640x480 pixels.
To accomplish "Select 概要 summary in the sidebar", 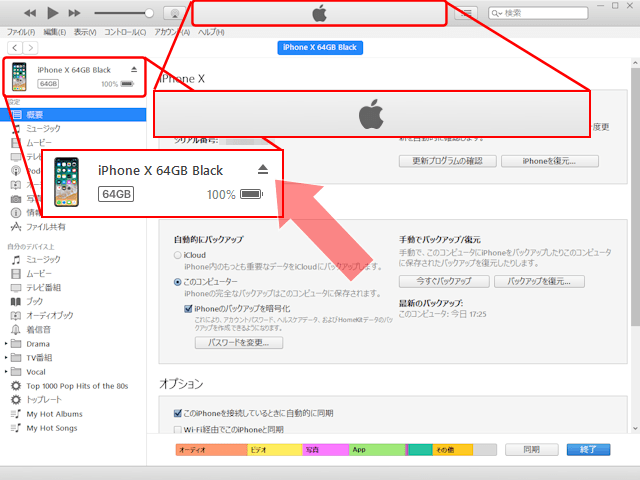I will point(73,115).
